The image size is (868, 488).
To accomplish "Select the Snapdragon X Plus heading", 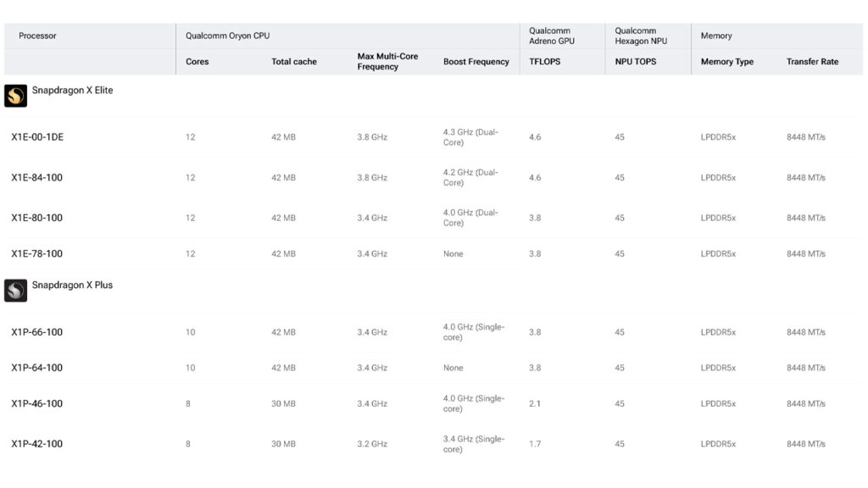I will click(x=72, y=285).
